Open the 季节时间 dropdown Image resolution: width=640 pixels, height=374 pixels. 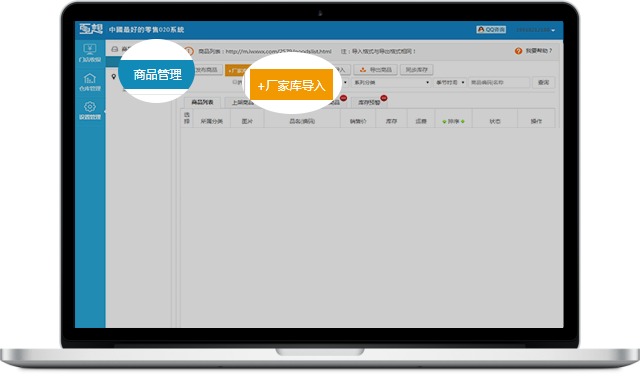(x=450, y=82)
